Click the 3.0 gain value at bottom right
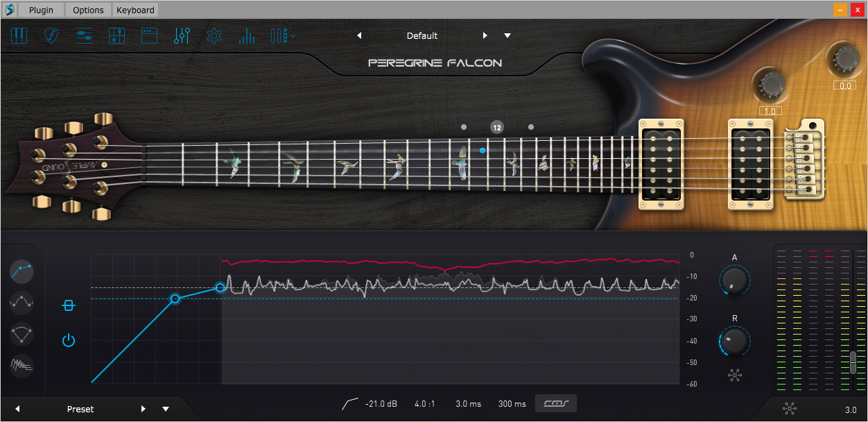868x422 pixels. point(851,410)
